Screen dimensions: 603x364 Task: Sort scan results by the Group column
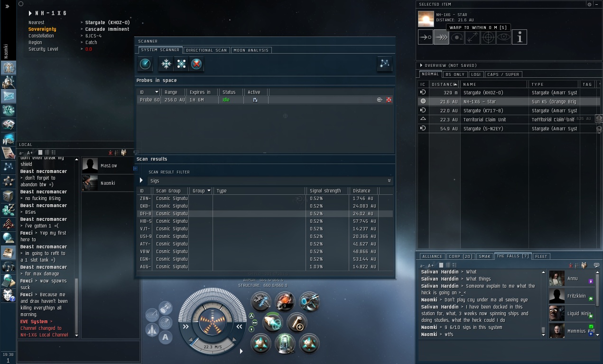(x=201, y=191)
